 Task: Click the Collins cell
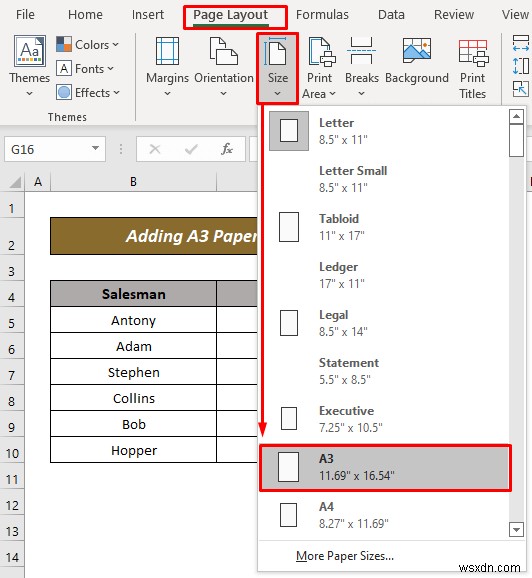(x=133, y=398)
